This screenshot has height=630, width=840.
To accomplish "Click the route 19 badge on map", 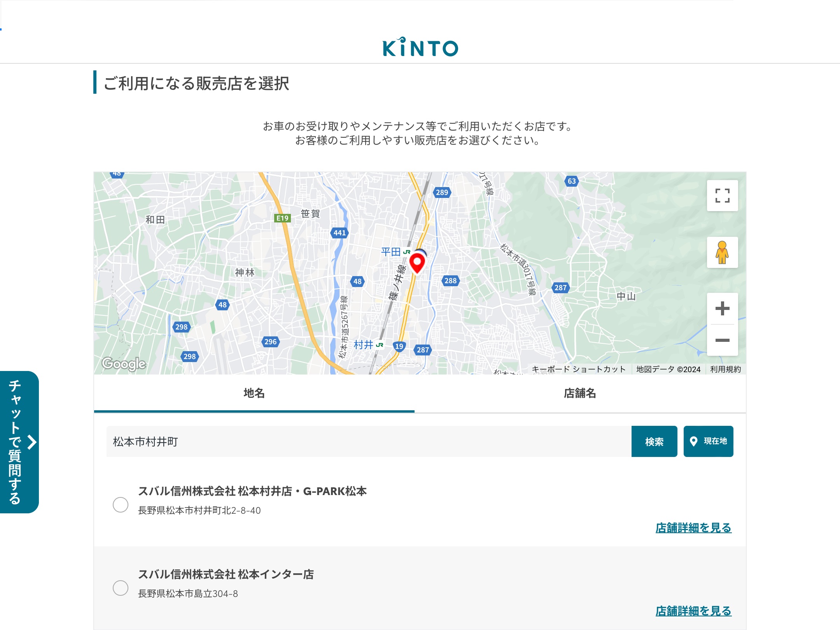I will [399, 346].
